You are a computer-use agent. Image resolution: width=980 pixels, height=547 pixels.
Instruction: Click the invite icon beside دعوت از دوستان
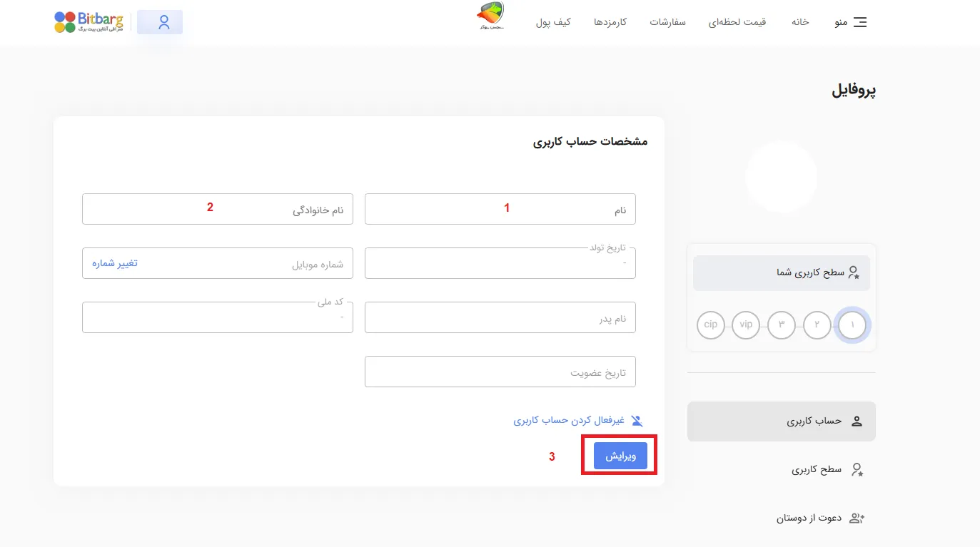pos(856,518)
